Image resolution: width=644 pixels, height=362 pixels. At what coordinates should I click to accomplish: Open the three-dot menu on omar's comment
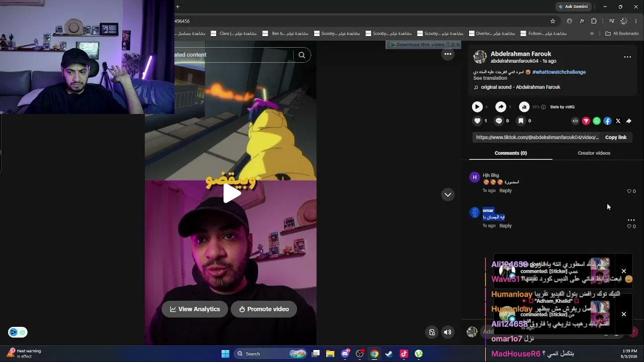[x=631, y=220]
